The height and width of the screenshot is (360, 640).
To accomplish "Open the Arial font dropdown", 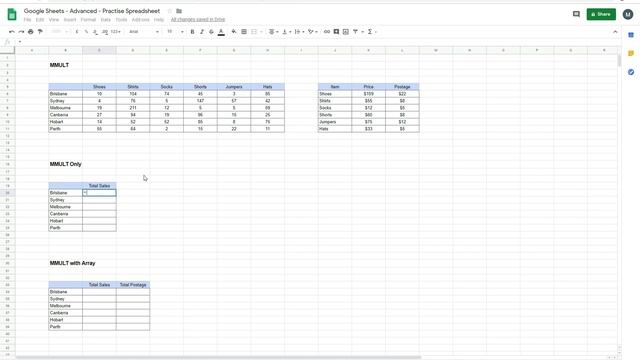I will pos(144,31).
